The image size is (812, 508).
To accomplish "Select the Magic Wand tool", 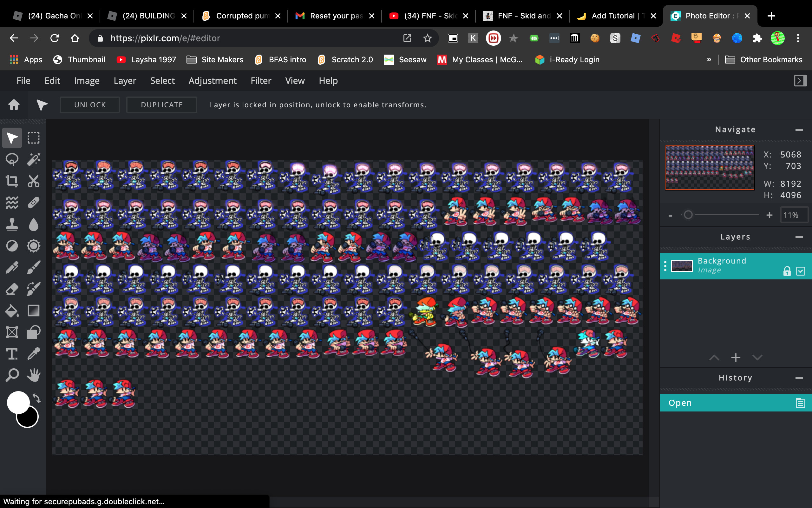I will tap(34, 159).
